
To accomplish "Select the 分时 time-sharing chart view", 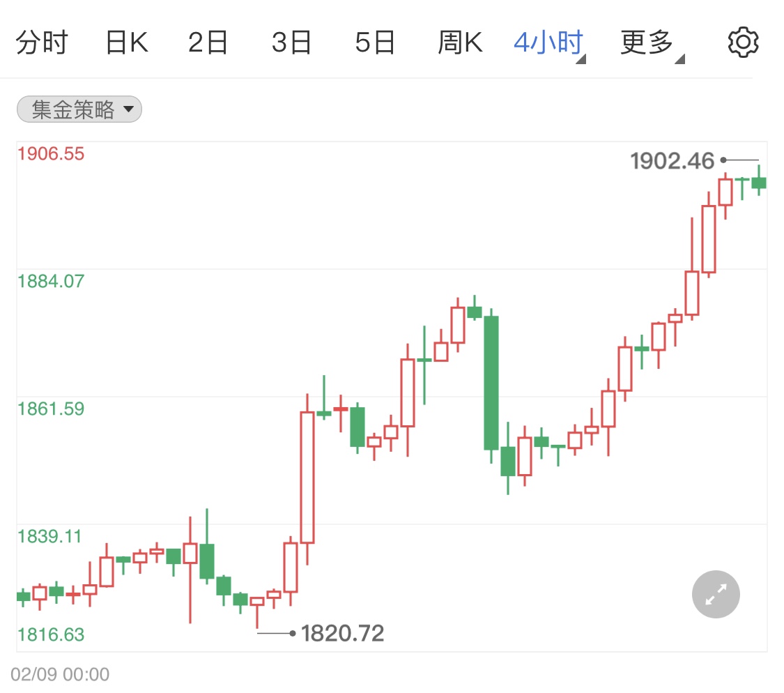I will pos(42,40).
